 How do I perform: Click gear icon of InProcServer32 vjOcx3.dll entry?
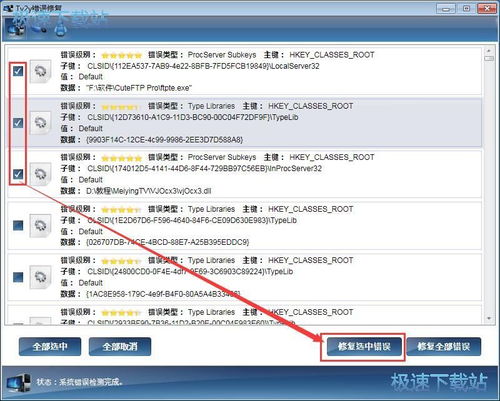[41, 174]
